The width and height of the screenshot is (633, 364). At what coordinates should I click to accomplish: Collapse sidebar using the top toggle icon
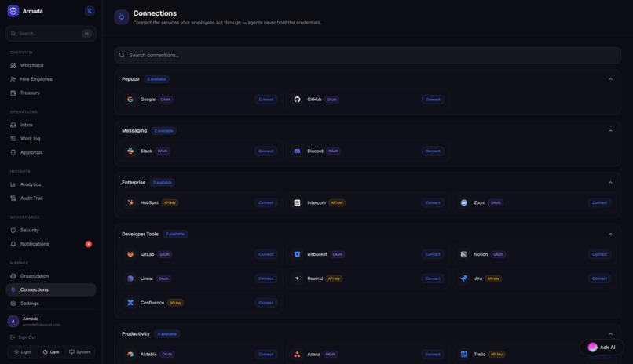(90, 11)
